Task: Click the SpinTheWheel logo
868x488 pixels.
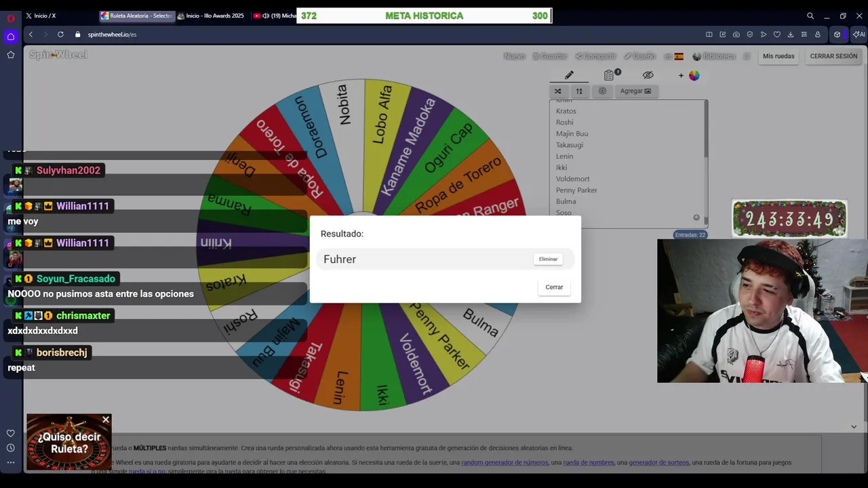Action: click(58, 55)
